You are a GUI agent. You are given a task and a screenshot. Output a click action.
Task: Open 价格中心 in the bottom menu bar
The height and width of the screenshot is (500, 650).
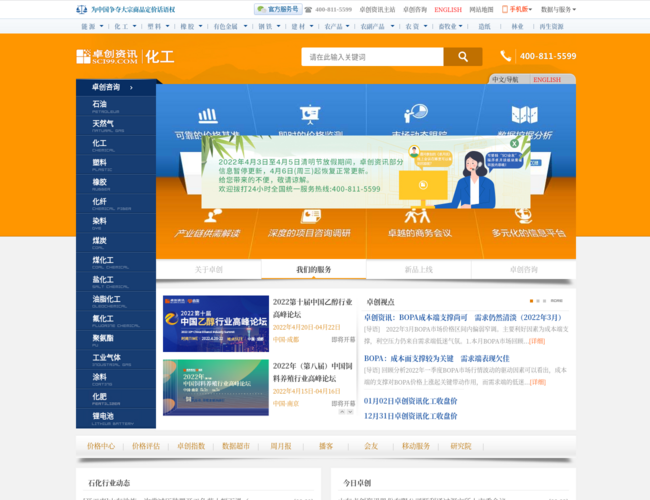(x=101, y=446)
